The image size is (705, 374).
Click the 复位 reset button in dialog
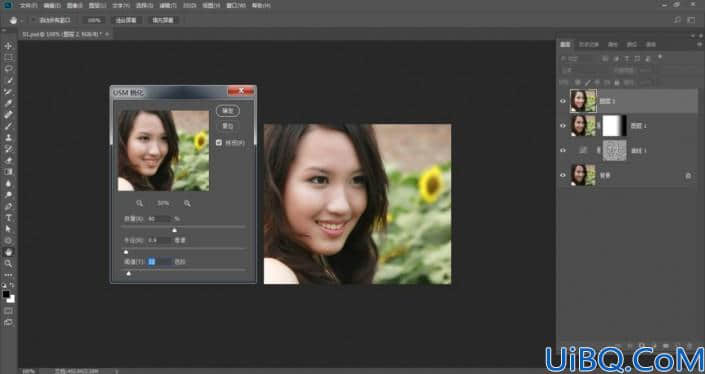click(x=228, y=126)
